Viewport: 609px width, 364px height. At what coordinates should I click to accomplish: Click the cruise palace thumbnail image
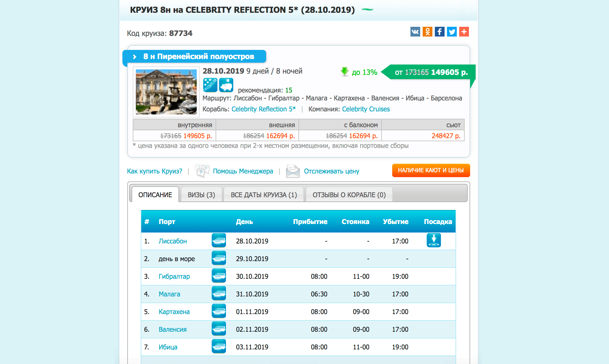tap(166, 92)
